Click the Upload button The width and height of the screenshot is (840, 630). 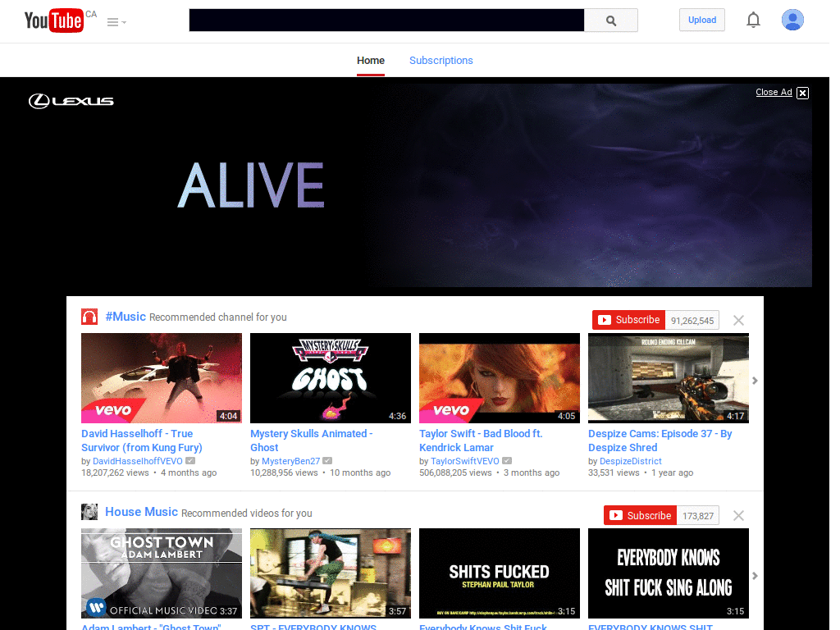click(702, 20)
